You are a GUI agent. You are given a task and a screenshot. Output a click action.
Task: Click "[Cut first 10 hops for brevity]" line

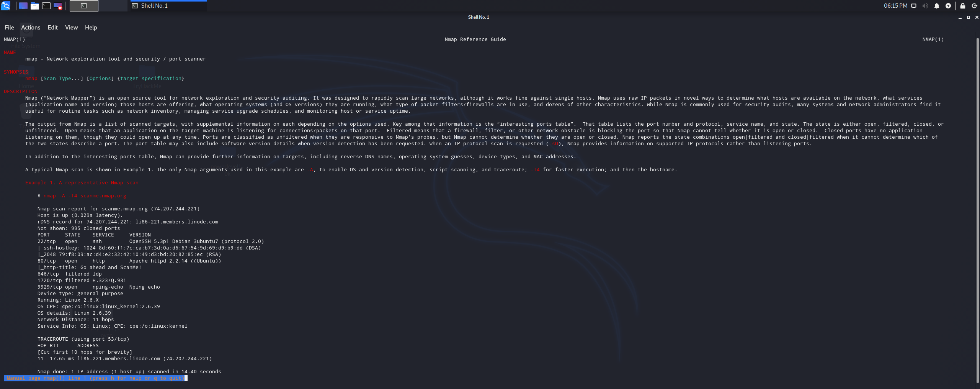pyautogui.click(x=85, y=352)
